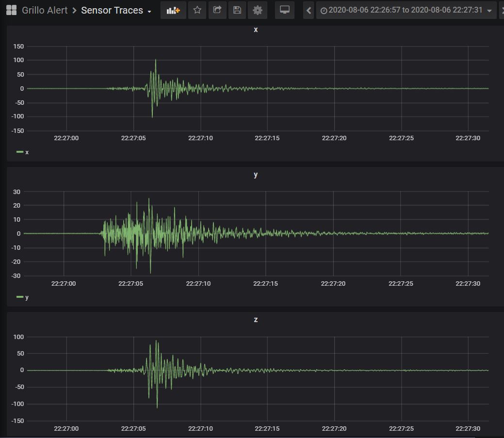This screenshot has height=438, width=504.
Task: Open the time range picker dropdown
Action: (x=489, y=10)
